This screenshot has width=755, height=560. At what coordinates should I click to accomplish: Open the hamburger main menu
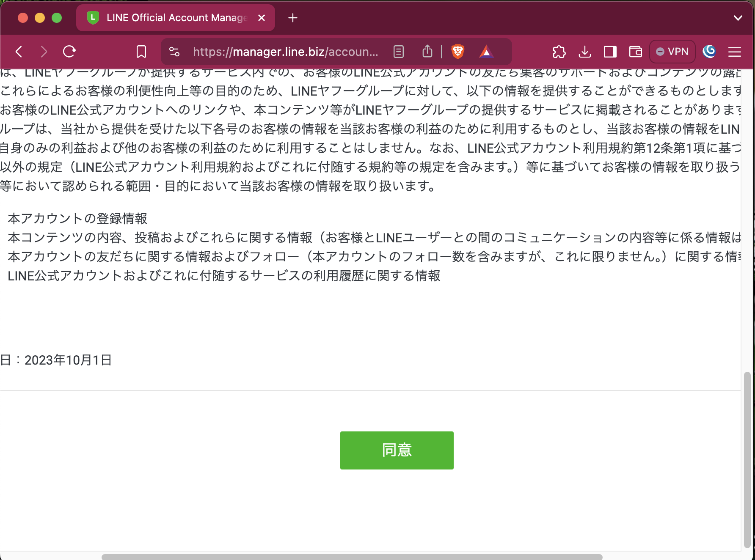coord(735,52)
